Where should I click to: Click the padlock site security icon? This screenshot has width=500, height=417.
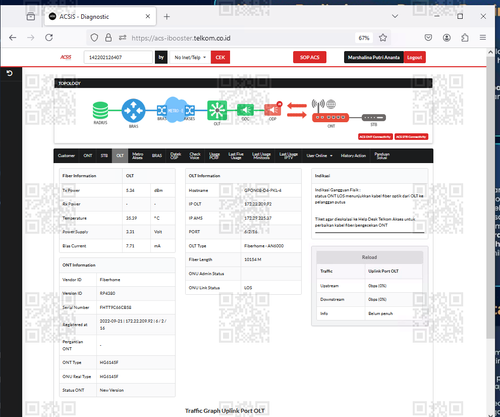click(x=108, y=38)
